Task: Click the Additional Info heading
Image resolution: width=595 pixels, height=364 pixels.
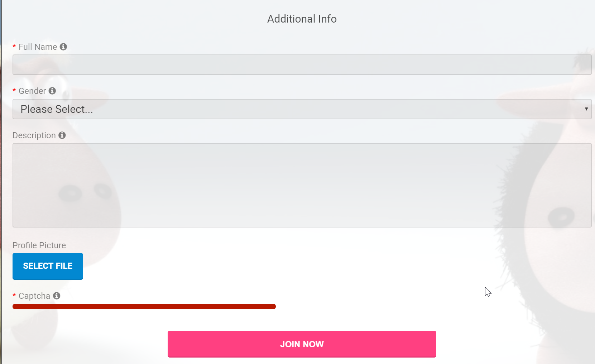Action: (302, 19)
